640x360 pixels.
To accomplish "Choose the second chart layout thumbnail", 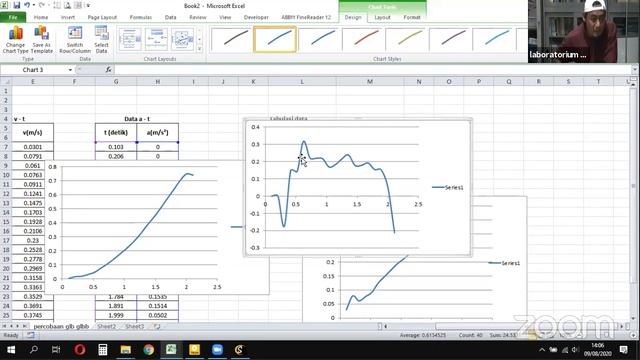I will (156, 39).
